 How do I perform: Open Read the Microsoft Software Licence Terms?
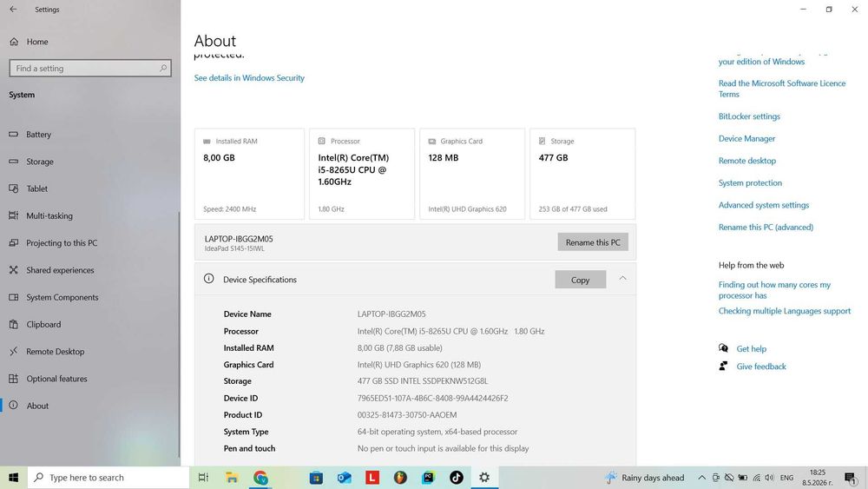(782, 89)
